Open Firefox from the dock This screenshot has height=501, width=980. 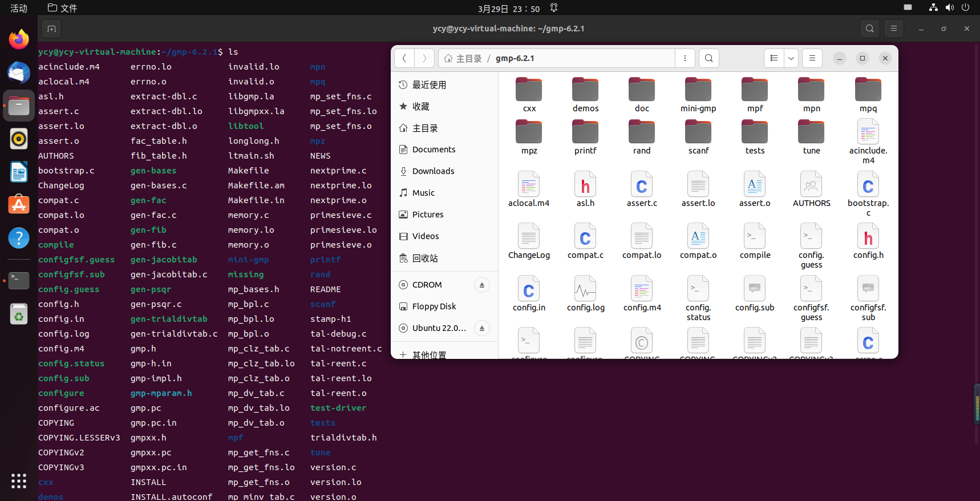19,39
